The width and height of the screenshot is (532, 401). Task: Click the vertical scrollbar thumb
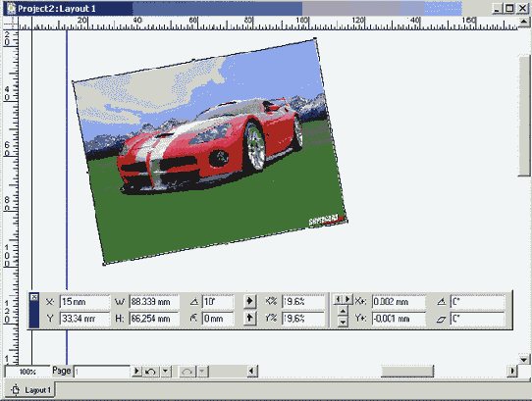click(524, 116)
